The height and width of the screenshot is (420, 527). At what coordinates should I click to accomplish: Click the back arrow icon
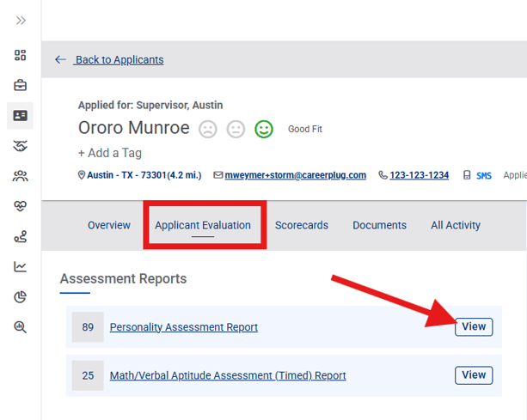tap(60, 60)
